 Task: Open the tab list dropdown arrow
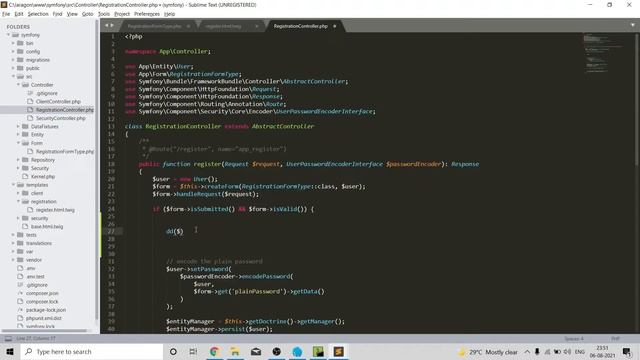pyautogui.click(x=633, y=25)
